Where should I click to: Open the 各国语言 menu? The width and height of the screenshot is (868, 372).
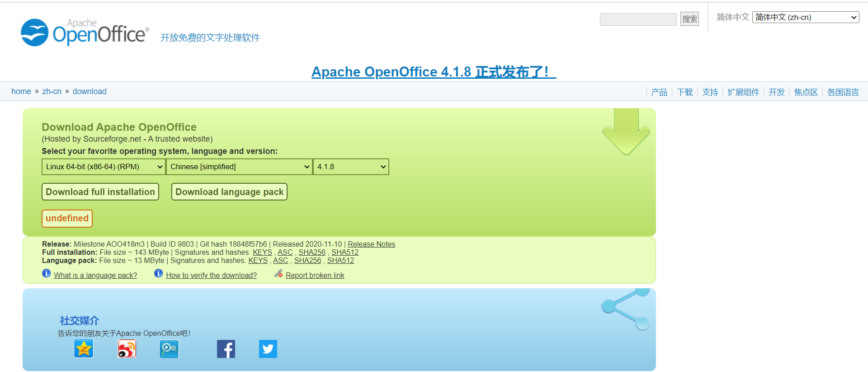click(843, 92)
